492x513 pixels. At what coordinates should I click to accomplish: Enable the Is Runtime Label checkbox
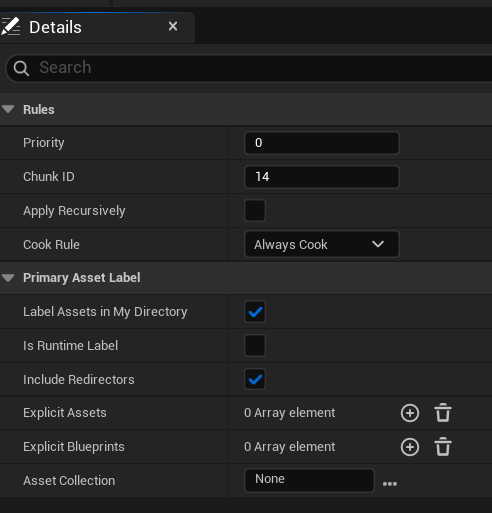click(255, 346)
